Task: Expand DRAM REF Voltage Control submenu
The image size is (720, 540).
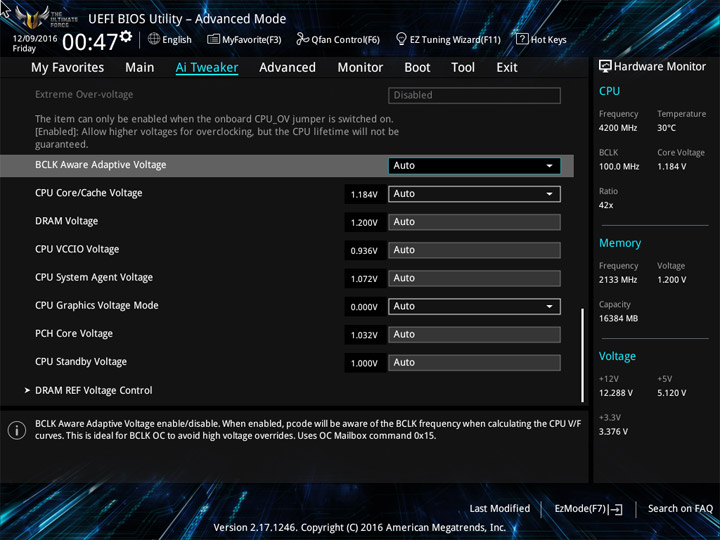Action: click(x=94, y=390)
